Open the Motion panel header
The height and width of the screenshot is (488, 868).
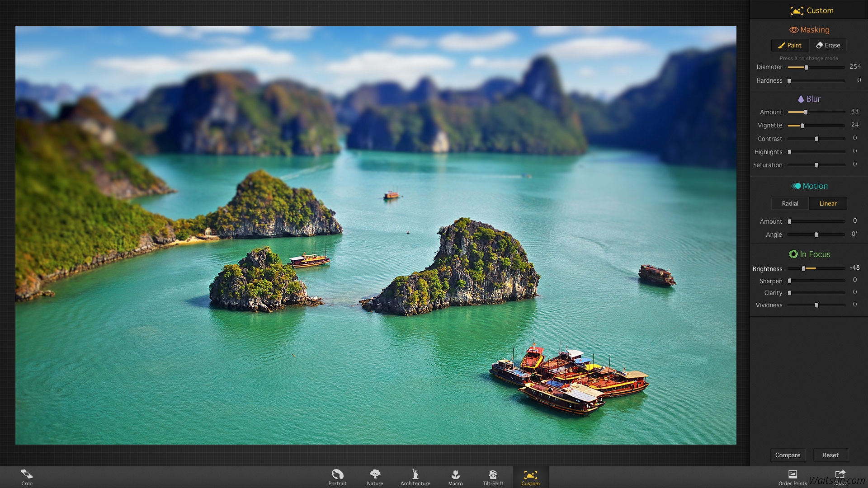point(809,186)
